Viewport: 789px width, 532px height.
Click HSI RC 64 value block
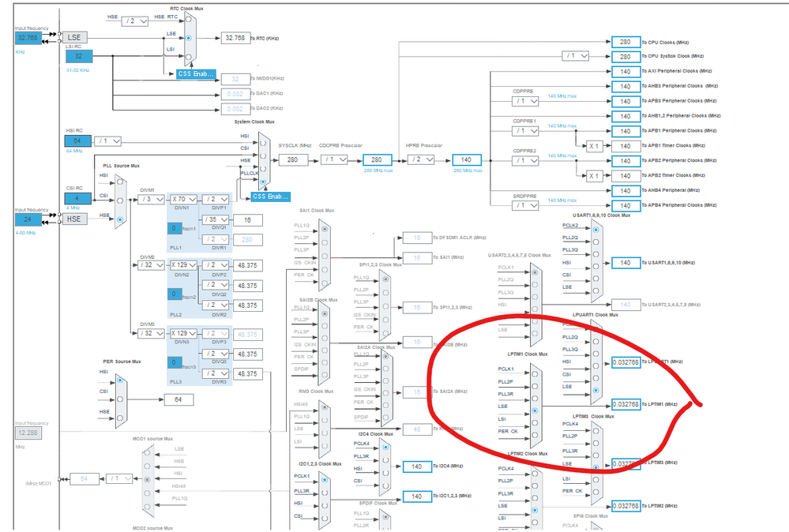pyautogui.click(x=78, y=141)
